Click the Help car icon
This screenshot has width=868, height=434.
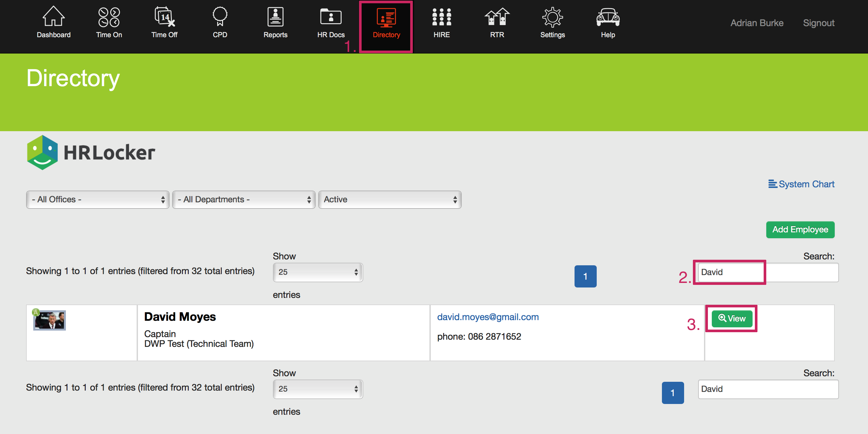click(608, 18)
